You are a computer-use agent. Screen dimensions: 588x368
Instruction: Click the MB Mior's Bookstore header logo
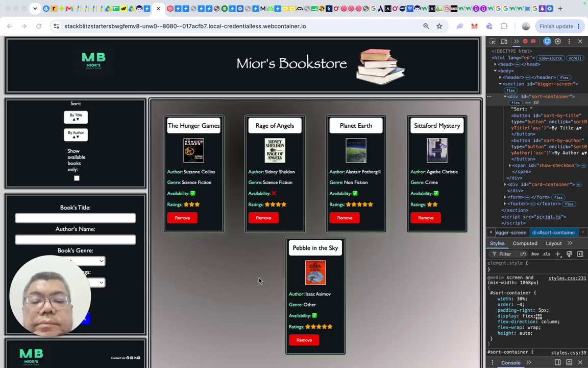(x=93, y=61)
